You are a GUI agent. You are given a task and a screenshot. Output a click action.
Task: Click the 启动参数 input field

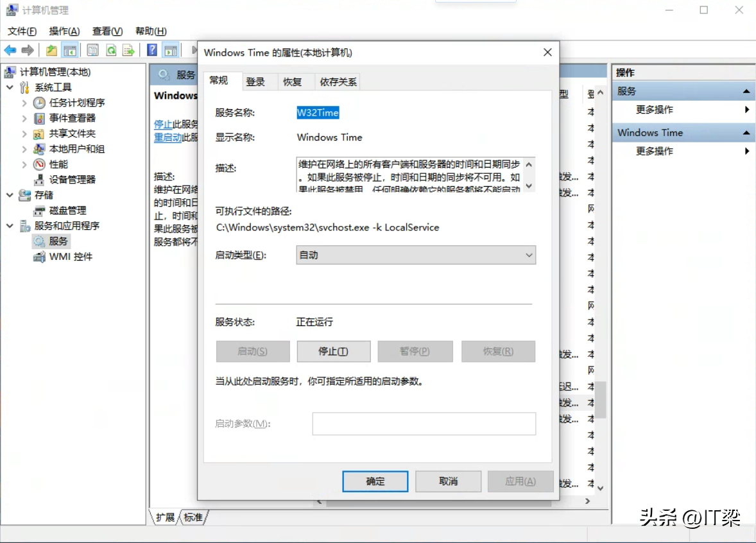point(424,424)
